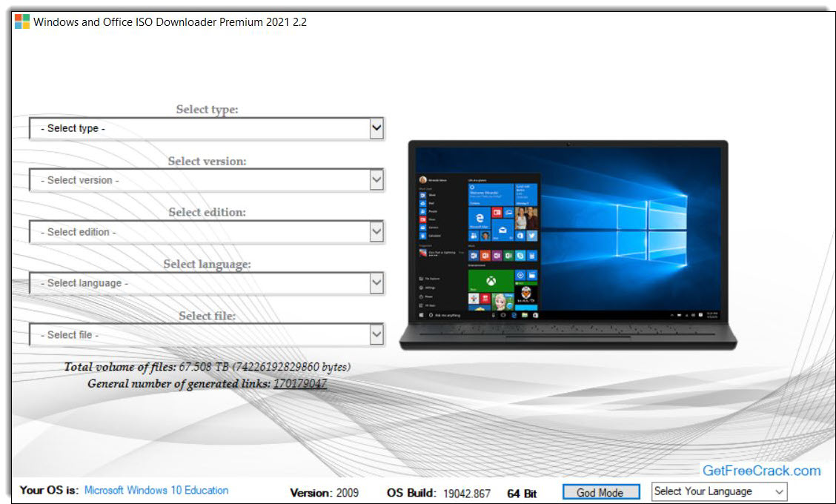Click the Windows logo icon in title bar
This screenshot has height=504, width=836.
tap(21, 22)
